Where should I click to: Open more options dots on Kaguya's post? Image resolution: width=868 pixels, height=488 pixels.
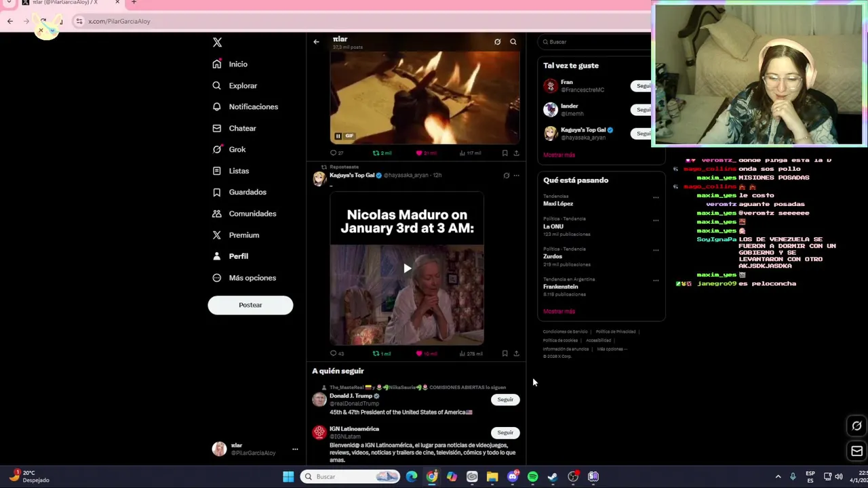(x=516, y=176)
